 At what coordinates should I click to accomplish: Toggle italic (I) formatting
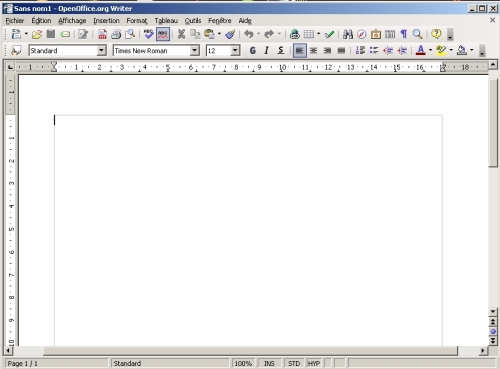coord(266,51)
